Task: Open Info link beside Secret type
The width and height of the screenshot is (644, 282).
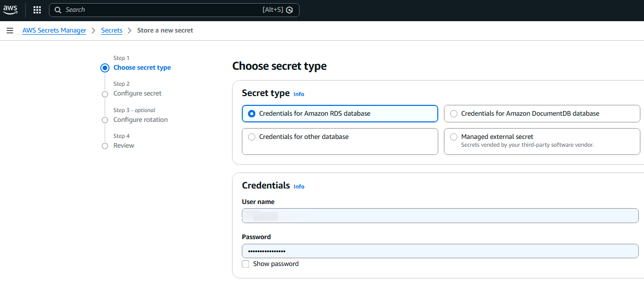Action: [299, 94]
